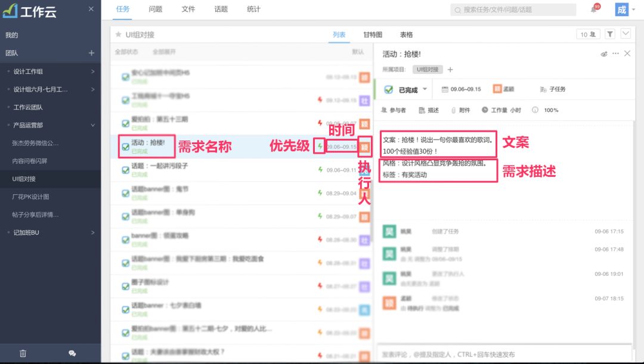
Task: Click the 工作量 workload clock icon
Action: click(x=485, y=110)
